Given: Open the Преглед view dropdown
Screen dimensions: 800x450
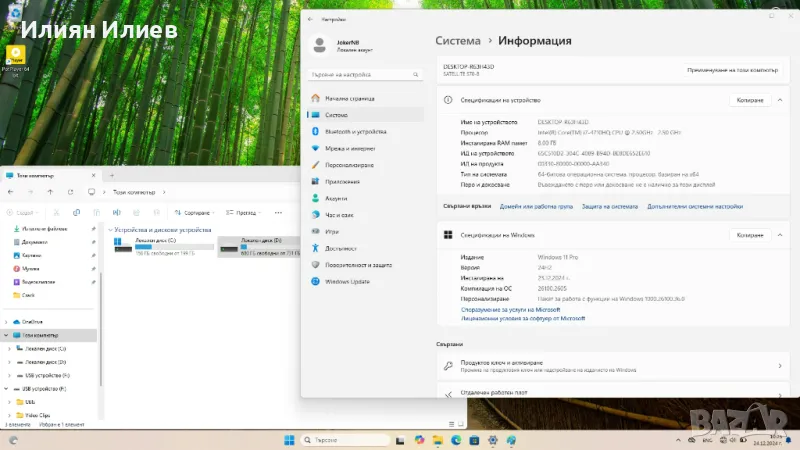Looking at the screenshot, I should point(243,212).
